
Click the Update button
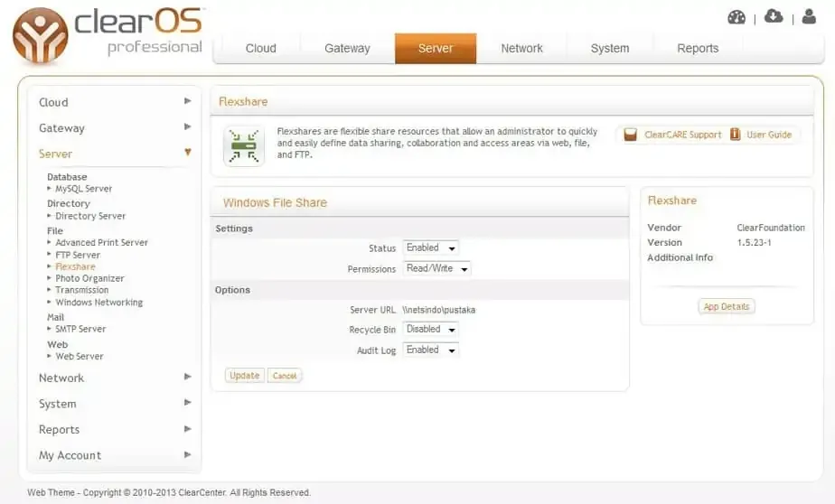pos(244,376)
